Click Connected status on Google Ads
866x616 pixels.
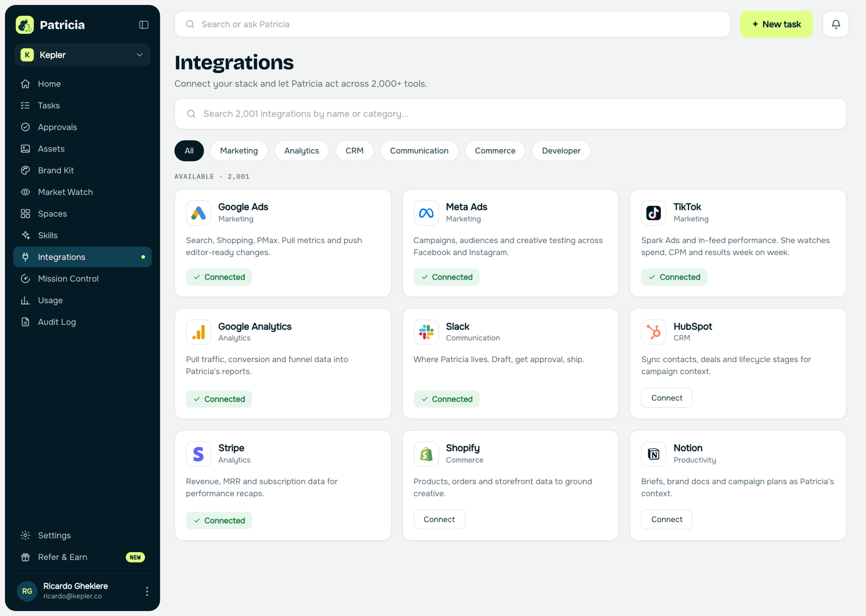pos(219,277)
